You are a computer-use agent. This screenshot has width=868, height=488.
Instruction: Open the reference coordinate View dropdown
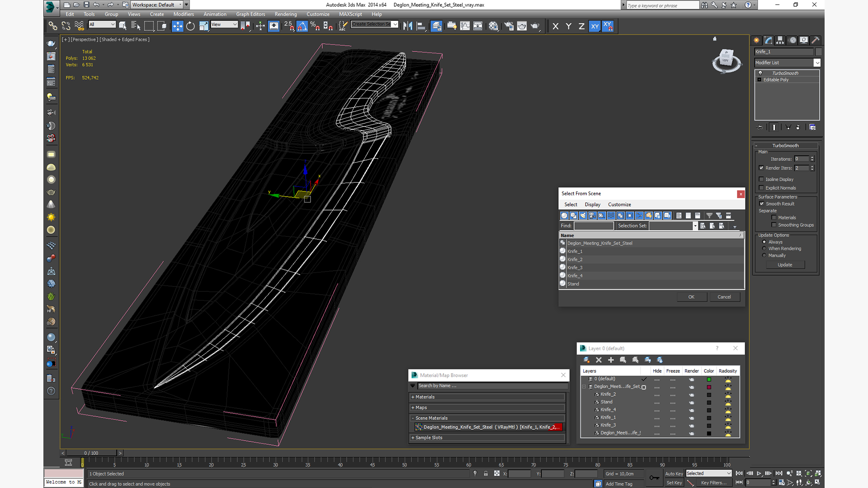point(224,24)
